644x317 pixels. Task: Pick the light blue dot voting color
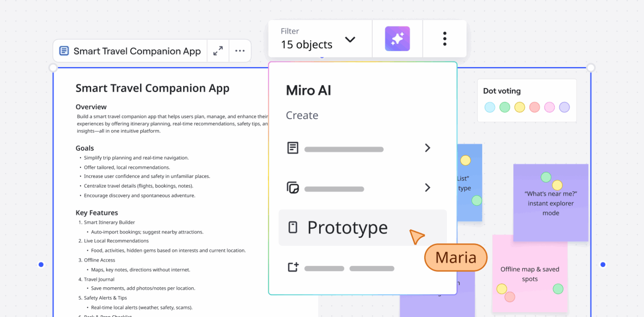(490, 107)
